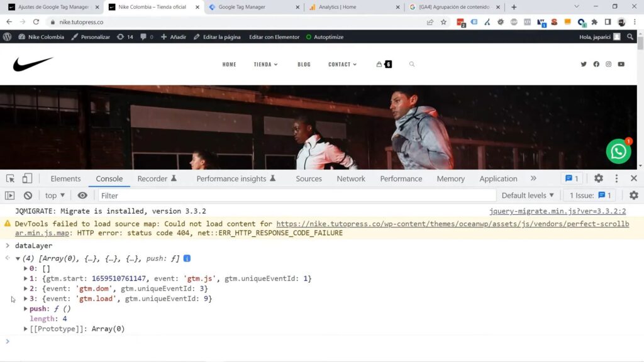644x362 pixels.
Task: Expand the gtm.js item 1
Action: (x=25, y=278)
